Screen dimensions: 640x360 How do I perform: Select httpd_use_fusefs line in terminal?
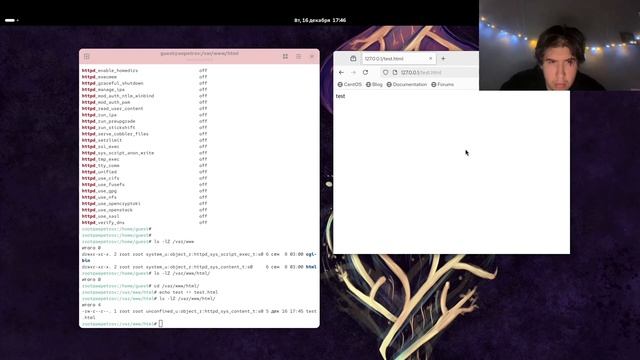144,184
